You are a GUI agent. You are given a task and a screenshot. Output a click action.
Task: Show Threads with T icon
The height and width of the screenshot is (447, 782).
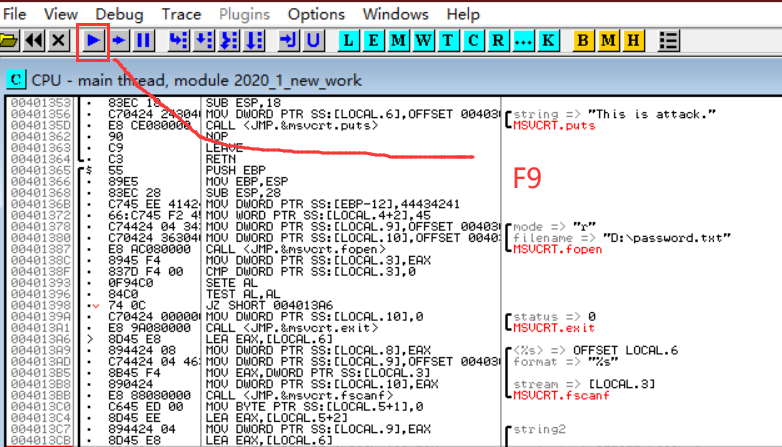coord(448,40)
